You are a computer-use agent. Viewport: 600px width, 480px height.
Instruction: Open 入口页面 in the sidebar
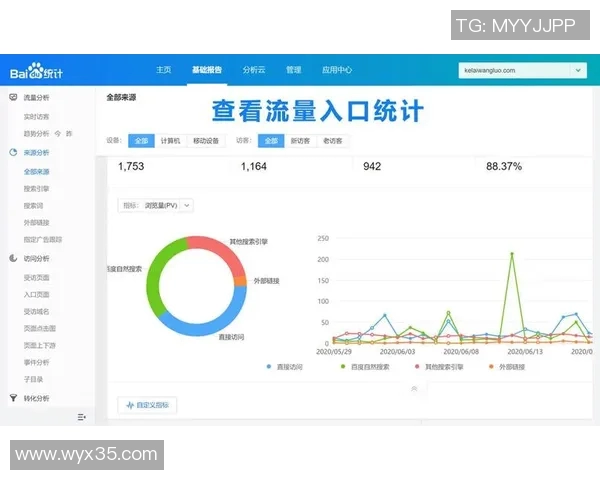point(36,294)
